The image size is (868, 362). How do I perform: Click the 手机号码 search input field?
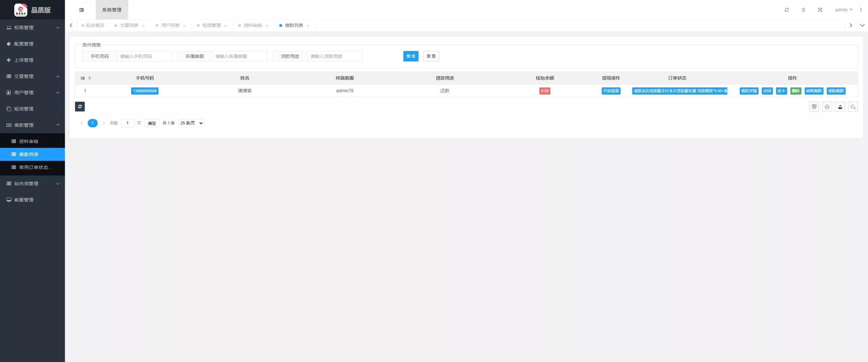coord(145,56)
